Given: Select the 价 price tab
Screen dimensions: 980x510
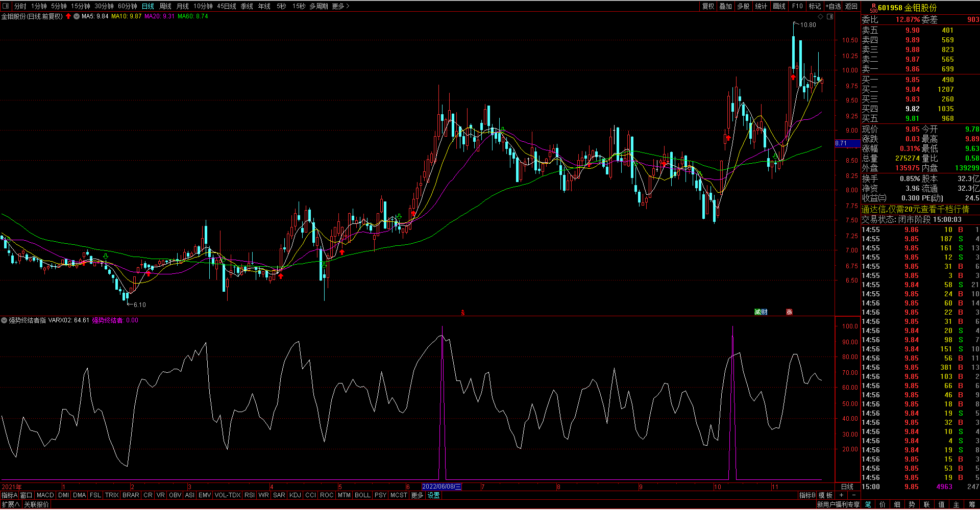Looking at the screenshot, I should tap(883, 504).
